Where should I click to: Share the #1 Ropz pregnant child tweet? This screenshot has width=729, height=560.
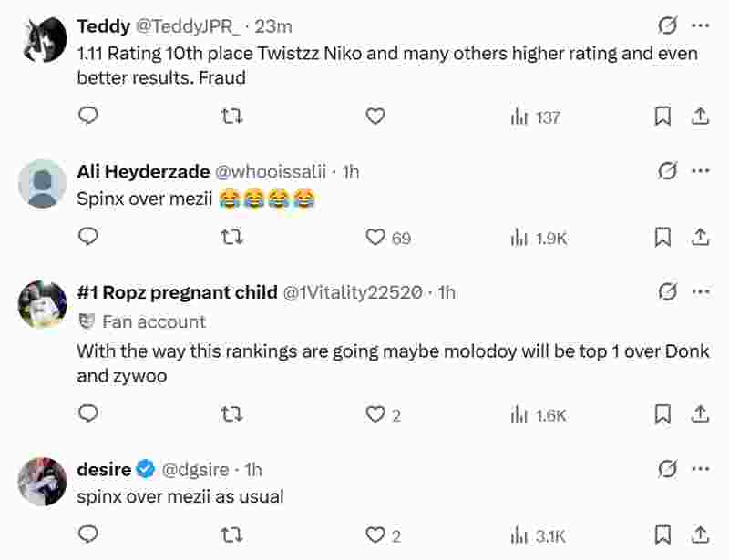pos(700,414)
